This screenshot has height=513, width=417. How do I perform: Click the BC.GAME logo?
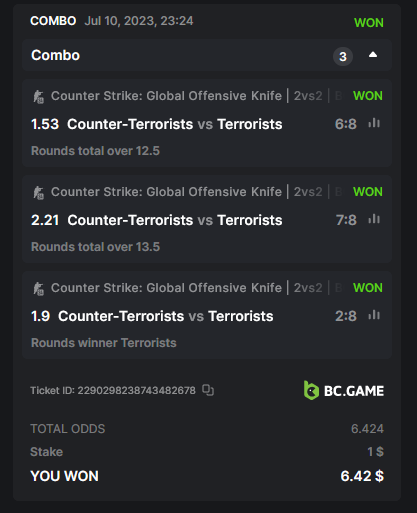[344, 390]
